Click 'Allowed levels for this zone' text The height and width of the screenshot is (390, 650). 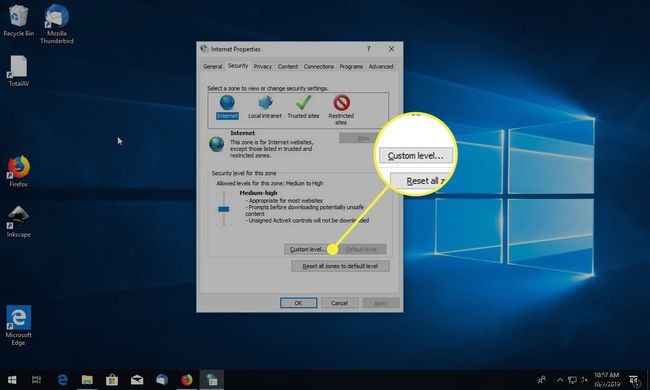(270, 183)
